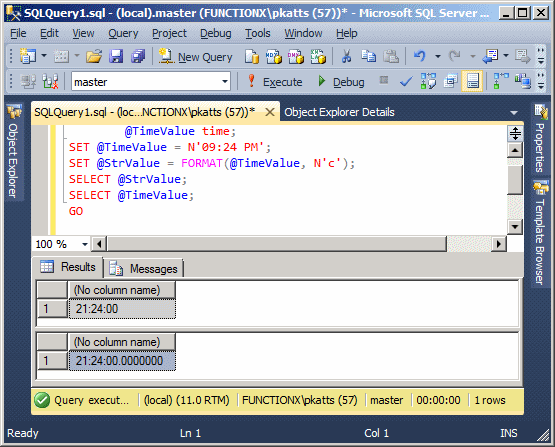Click the Change Connection icon
Viewport: 555px width, 447px height.
pyautogui.click(x=50, y=81)
